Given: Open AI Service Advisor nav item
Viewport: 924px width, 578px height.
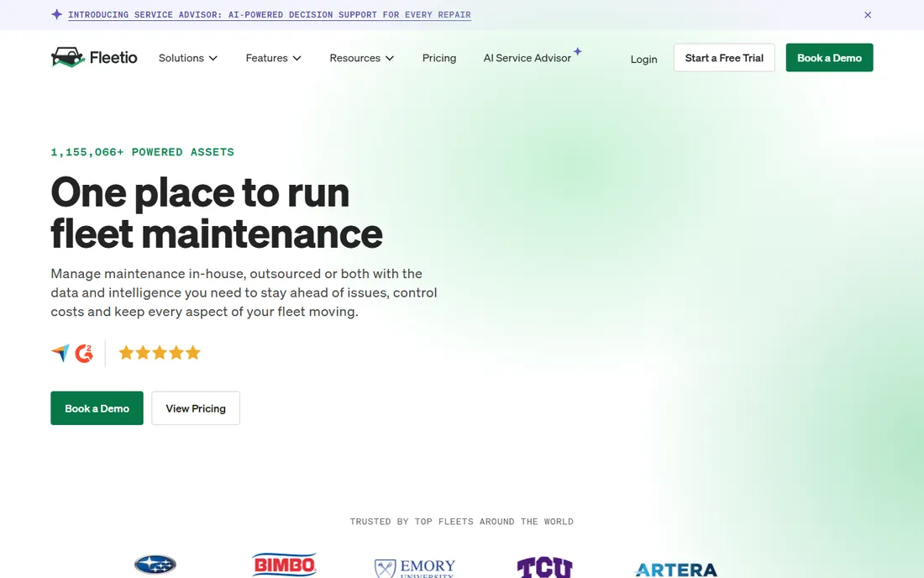Looking at the screenshot, I should (527, 58).
